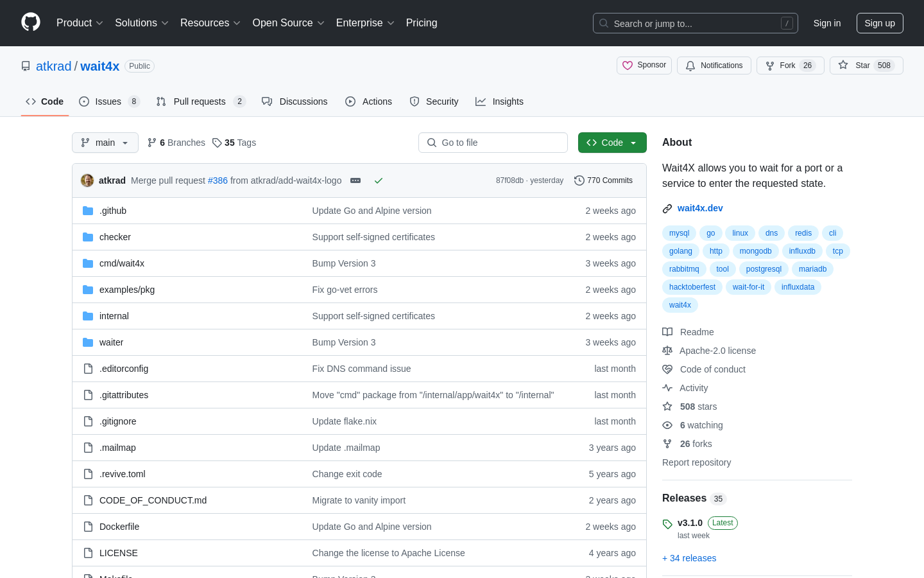Switch to the Insights tab
Image resolution: width=924 pixels, height=578 pixels.
tap(499, 101)
